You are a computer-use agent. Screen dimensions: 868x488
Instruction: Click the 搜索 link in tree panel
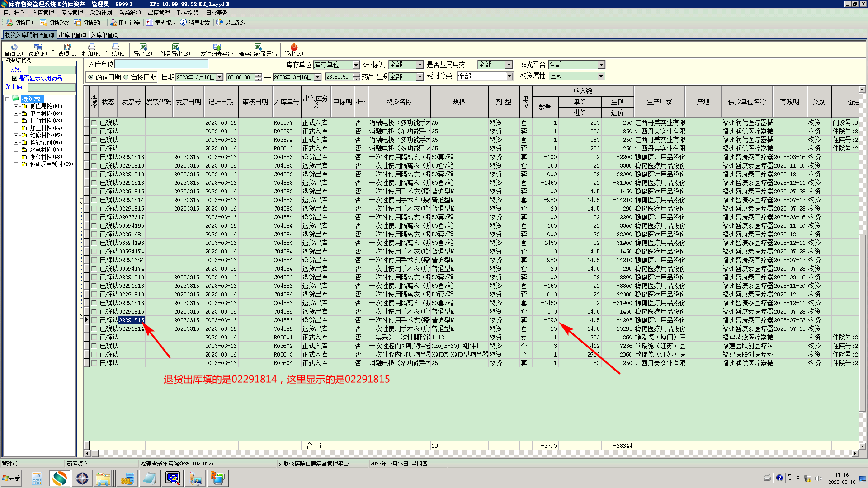pos(16,69)
